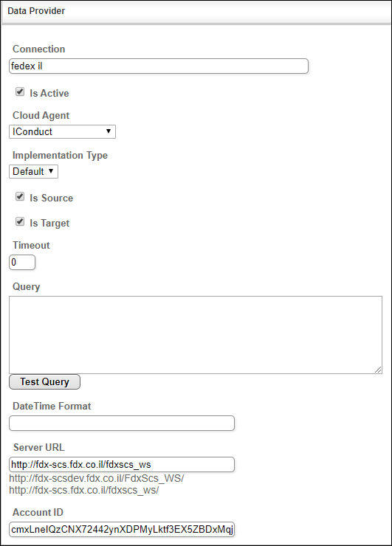Select the DateTime Format input field
This screenshot has height=546, width=392.
click(122, 424)
